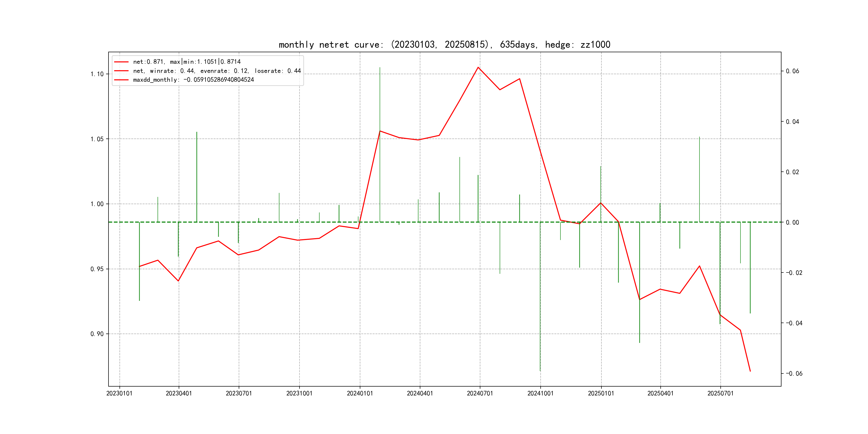Click the 1.10 left axis tick label

pos(97,74)
